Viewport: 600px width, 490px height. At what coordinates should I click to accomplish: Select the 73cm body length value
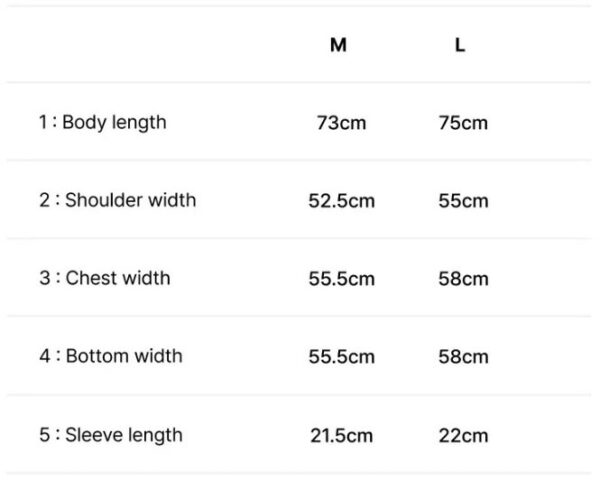coord(341,123)
